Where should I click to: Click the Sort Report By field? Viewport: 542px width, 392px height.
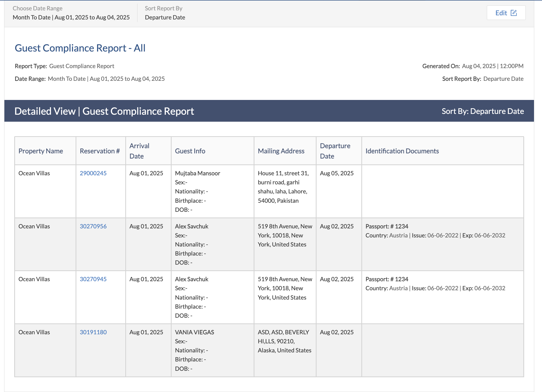[165, 17]
